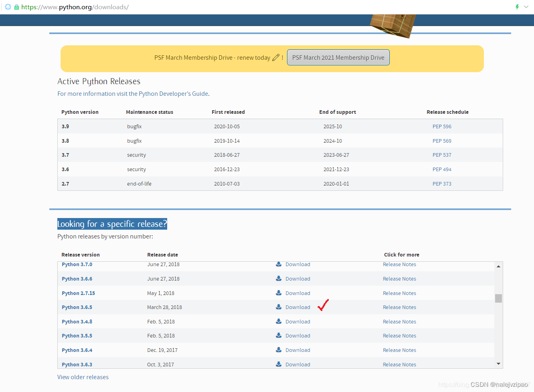This screenshot has height=392, width=534.
Task: View Release Notes for Python 3.4.8
Action: tap(399, 321)
